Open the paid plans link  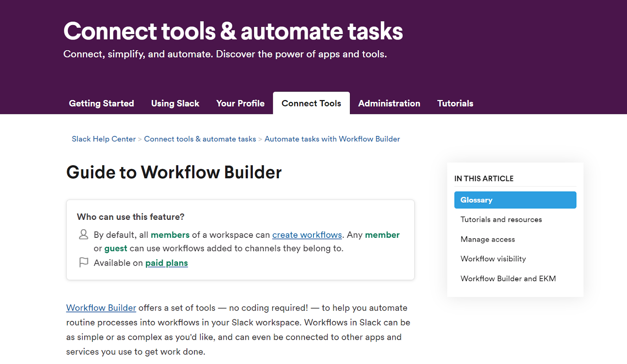point(166,263)
